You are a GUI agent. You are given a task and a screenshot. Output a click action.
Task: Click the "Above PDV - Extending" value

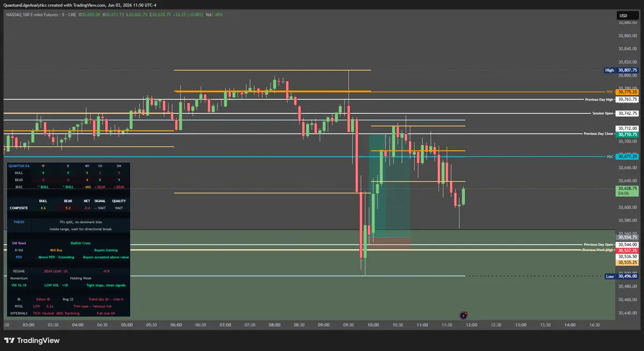[x=57, y=257]
